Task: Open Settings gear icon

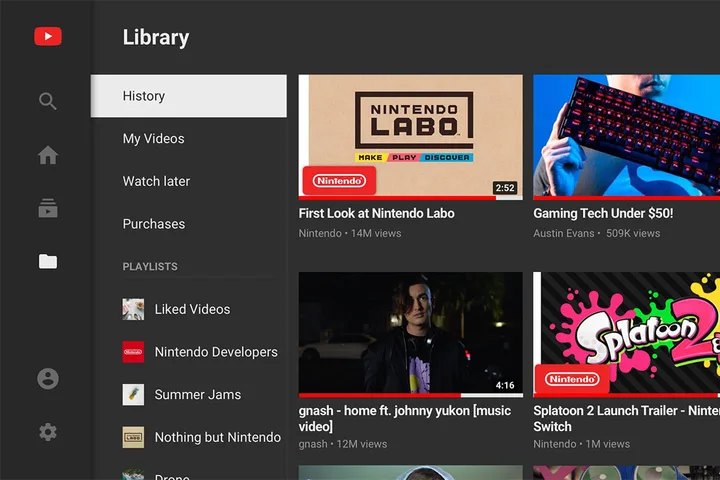Action: (48, 432)
